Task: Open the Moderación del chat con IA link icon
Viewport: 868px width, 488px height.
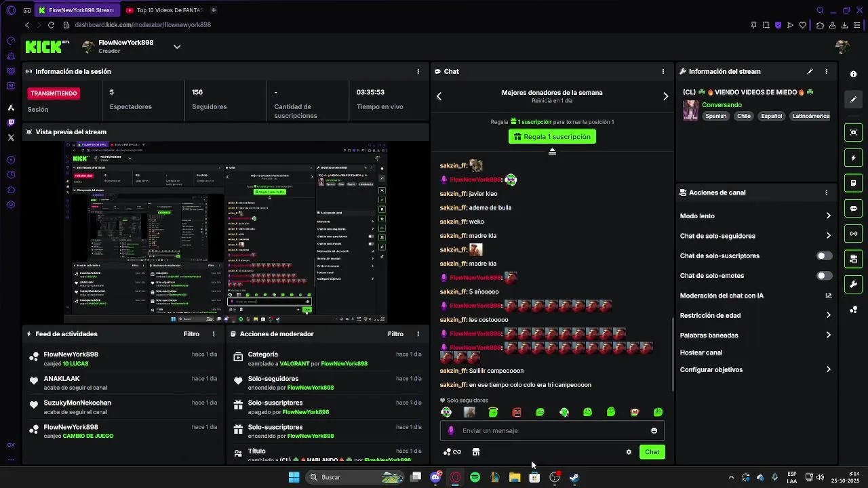Action: (x=829, y=296)
